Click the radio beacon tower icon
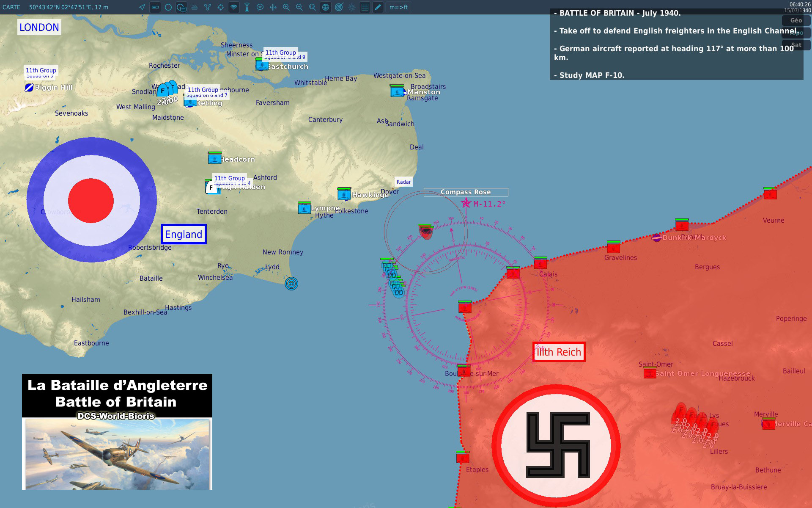Image resolution: width=812 pixels, height=508 pixels. 247,7
